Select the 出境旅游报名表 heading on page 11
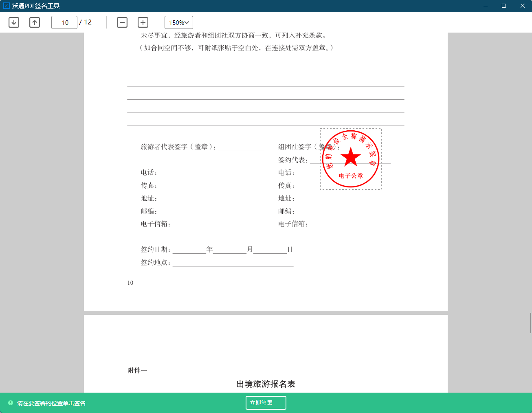The height and width of the screenshot is (413, 532). [x=266, y=384]
